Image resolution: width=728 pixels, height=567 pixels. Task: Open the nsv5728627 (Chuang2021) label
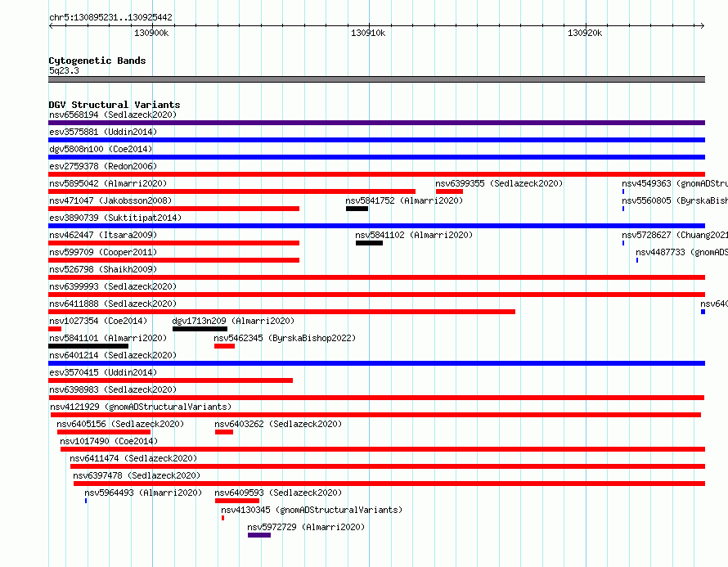pos(675,235)
